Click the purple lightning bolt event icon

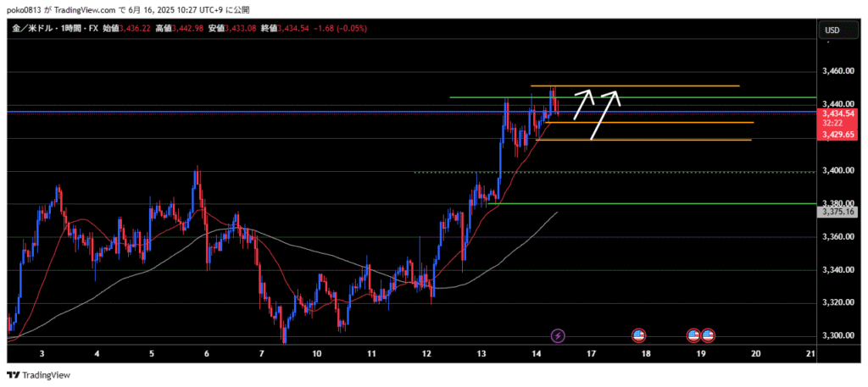[558, 336]
